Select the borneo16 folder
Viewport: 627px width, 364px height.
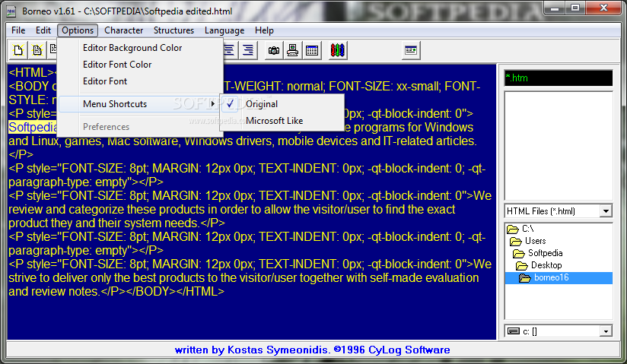[559, 277]
